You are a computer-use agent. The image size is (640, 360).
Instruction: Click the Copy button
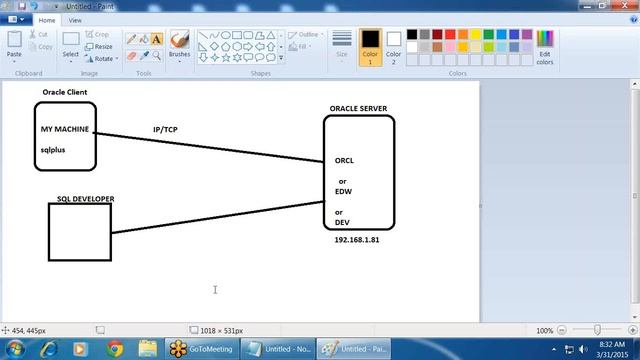coord(41,47)
